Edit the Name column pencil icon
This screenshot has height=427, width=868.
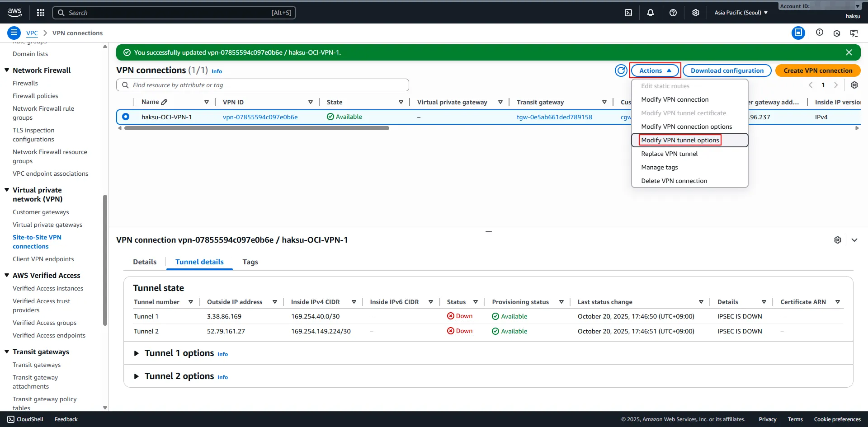point(164,102)
